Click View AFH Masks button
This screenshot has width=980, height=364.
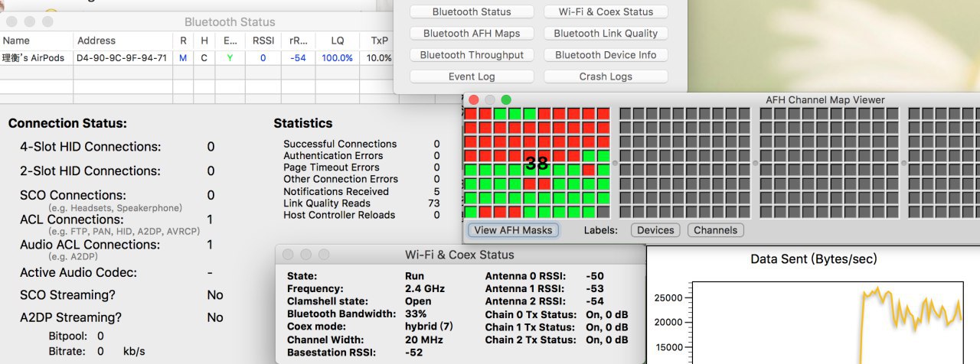(513, 230)
